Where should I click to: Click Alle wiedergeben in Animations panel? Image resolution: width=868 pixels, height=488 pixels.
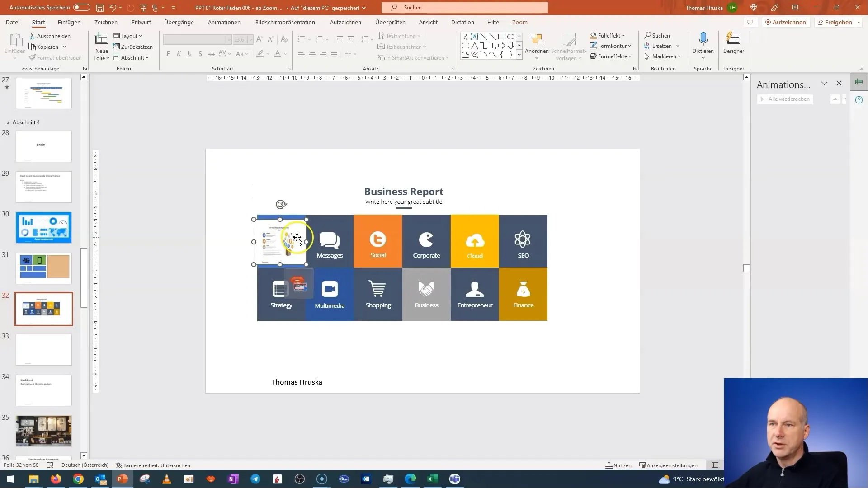click(x=788, y=99)
